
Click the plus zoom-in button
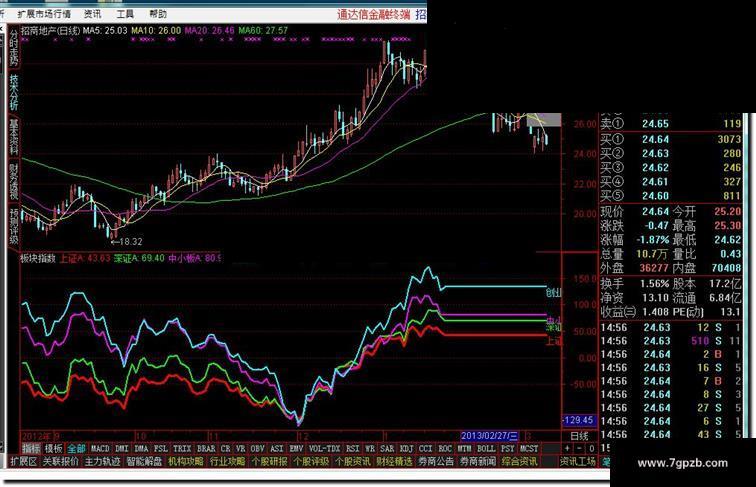(x=567, y=448)
